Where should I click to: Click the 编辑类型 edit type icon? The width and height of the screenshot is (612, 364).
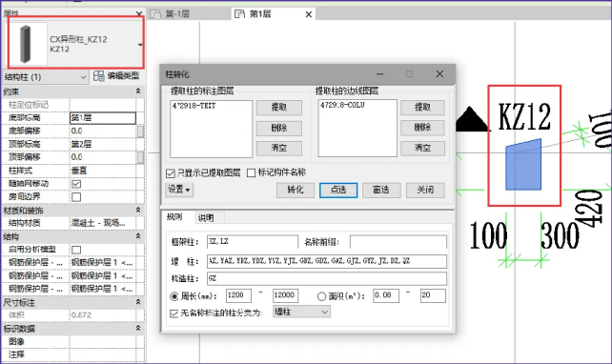click(x=99, y=76)
